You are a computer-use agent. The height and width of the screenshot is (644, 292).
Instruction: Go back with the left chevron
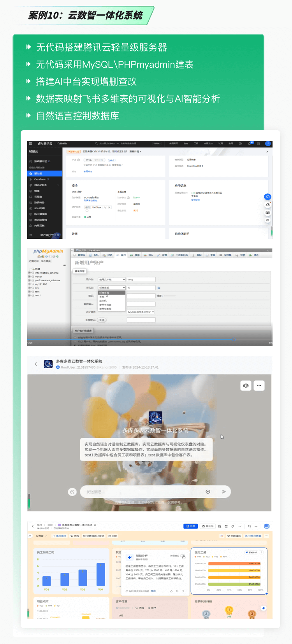click(x=36, y=364)
